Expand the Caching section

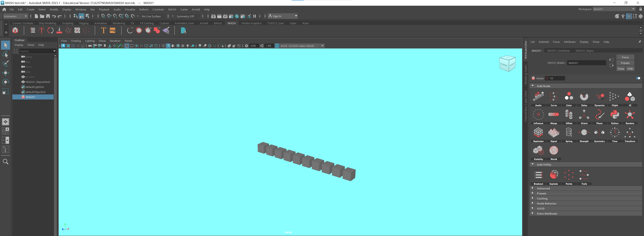(542, 198)
